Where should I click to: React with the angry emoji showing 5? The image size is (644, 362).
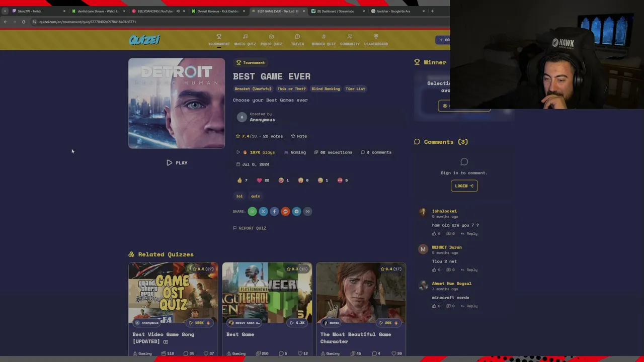click(x=343, y=180)
